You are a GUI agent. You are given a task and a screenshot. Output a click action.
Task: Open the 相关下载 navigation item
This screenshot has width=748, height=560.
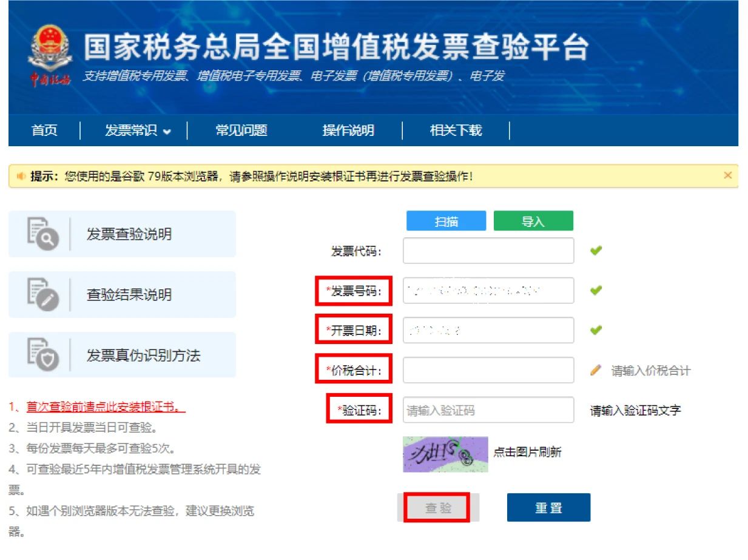456,130
